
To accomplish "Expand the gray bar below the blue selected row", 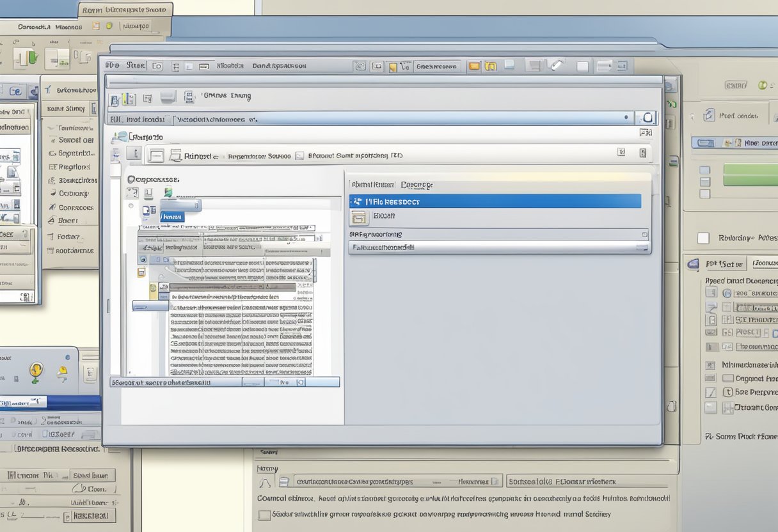I will click(499, 235).
